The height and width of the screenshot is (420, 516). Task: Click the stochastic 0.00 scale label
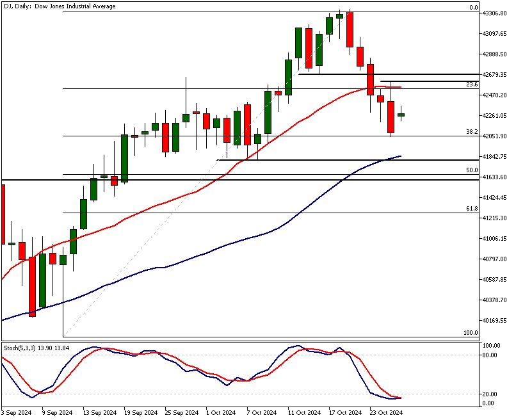click(488, 403)
